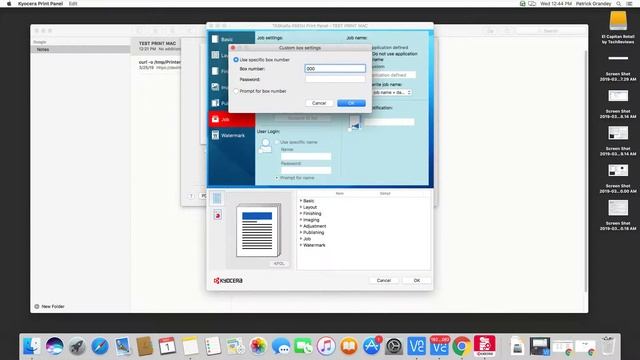Expand the Publishing settings tree item
The width and height of the screenshot is (640, 360).
(301, 232)
